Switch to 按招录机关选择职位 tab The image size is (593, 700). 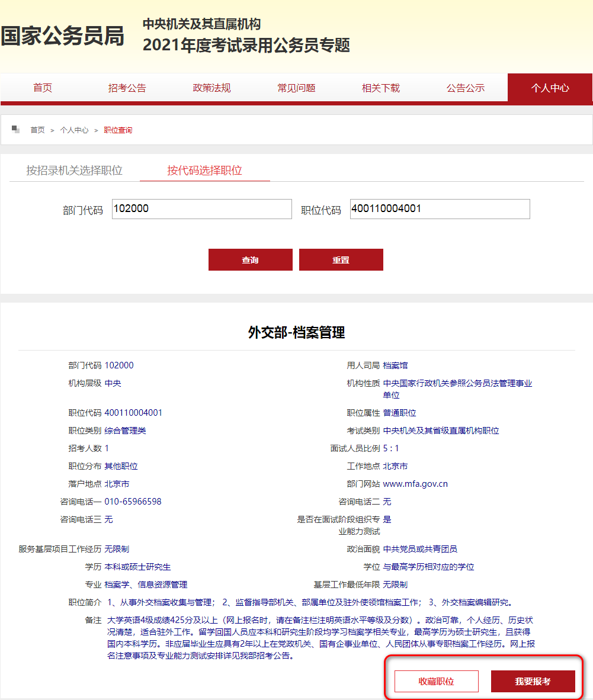[x=74, y=171]
